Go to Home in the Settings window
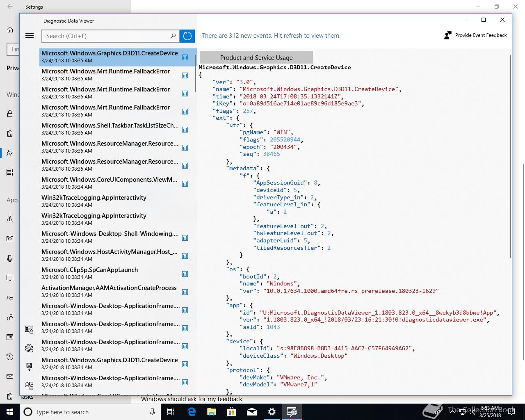 pyautogui.click(x=10, y=30)
